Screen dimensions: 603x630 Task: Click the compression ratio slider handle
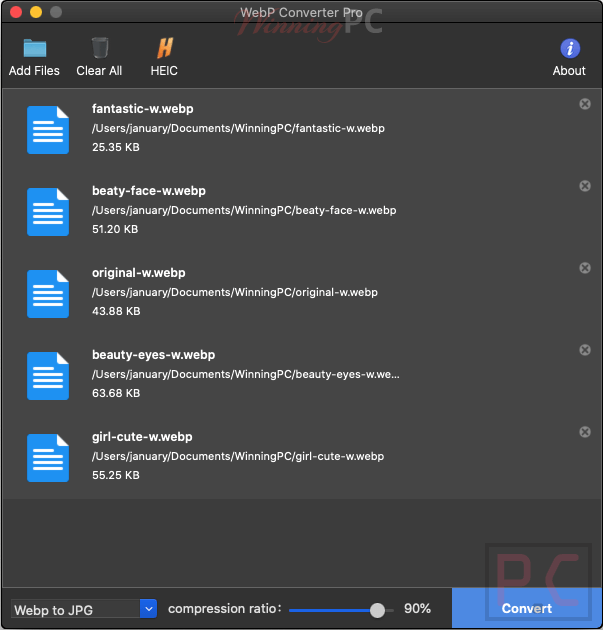[x=377, y=610]
